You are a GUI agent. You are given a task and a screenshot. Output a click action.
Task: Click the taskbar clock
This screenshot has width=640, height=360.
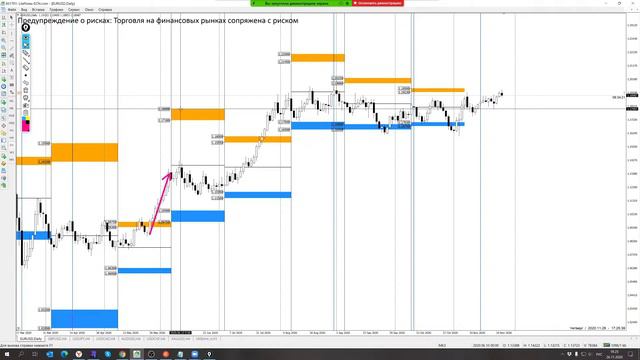click(x=616, y=354)
